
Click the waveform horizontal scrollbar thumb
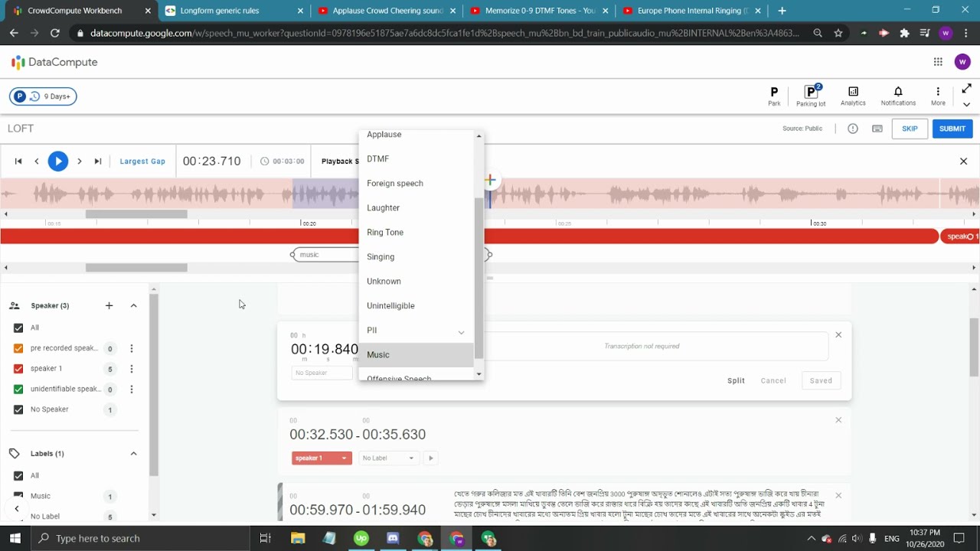(136, 214)
